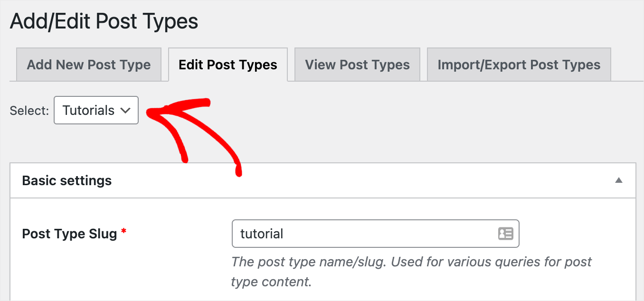
Task: Click the chevron on the Tutorials selector
Action: tap(126, 110)
